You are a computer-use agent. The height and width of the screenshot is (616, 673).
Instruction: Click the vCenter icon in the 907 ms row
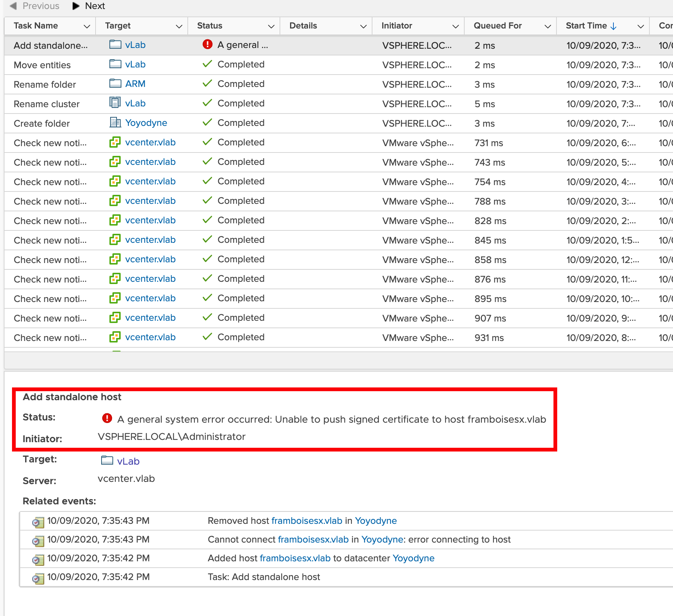(115, 317)
